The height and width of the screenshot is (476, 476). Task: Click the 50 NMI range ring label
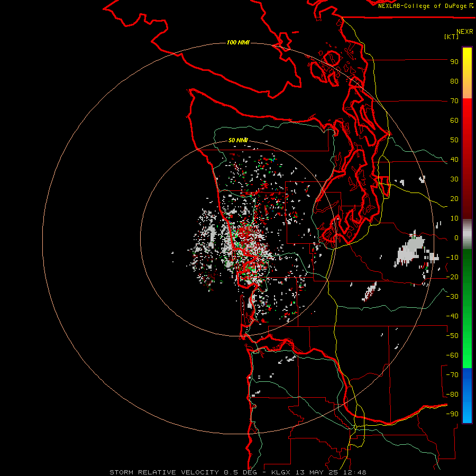pyautogui.click(x=238, y=140)
